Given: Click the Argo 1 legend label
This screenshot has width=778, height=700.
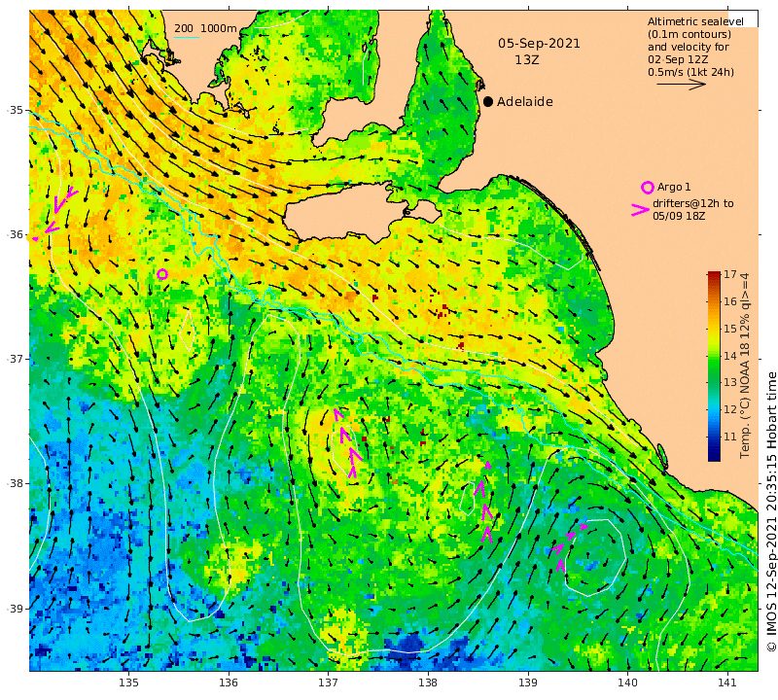Looking at the screenshot, I should 674,187.
